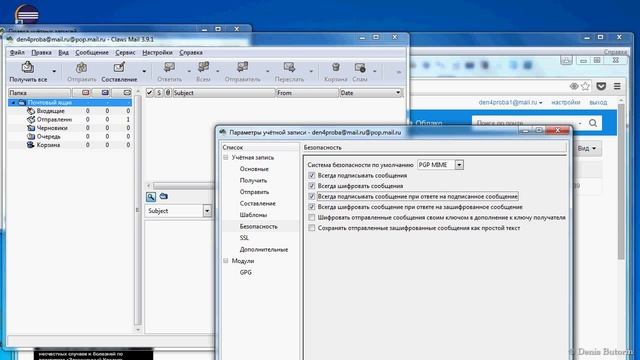The width and height of the screenshot is (640, 360).
Task: Click the checkmark column header icon
Action: pyautogui.click(x=149, y=93)
